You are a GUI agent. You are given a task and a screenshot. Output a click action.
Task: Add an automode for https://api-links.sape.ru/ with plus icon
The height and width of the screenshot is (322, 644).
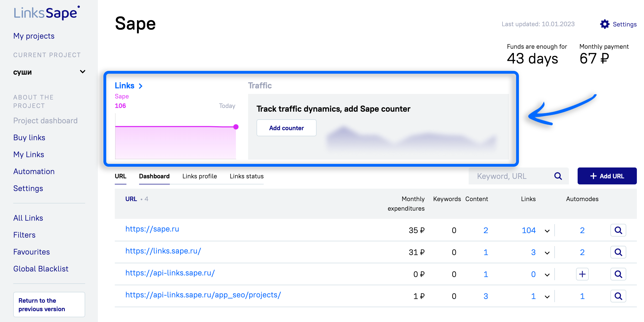coord(582,274)
